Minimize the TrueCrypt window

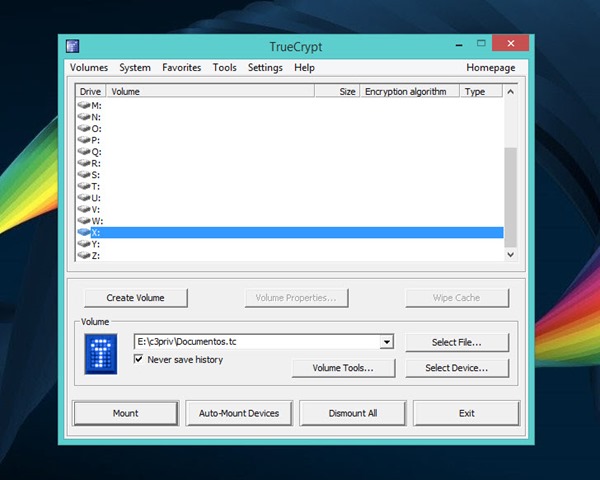pos(459,44)
